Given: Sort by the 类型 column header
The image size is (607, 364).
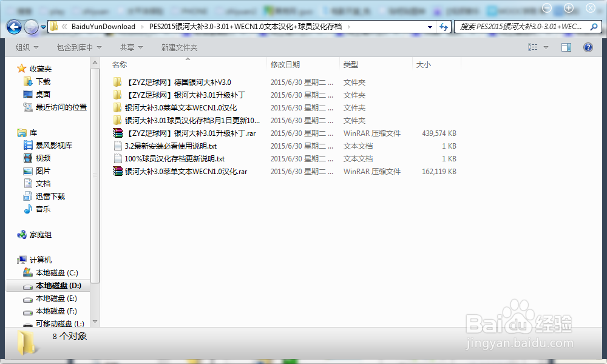Looking at the screenshot, I should [351, 64].
